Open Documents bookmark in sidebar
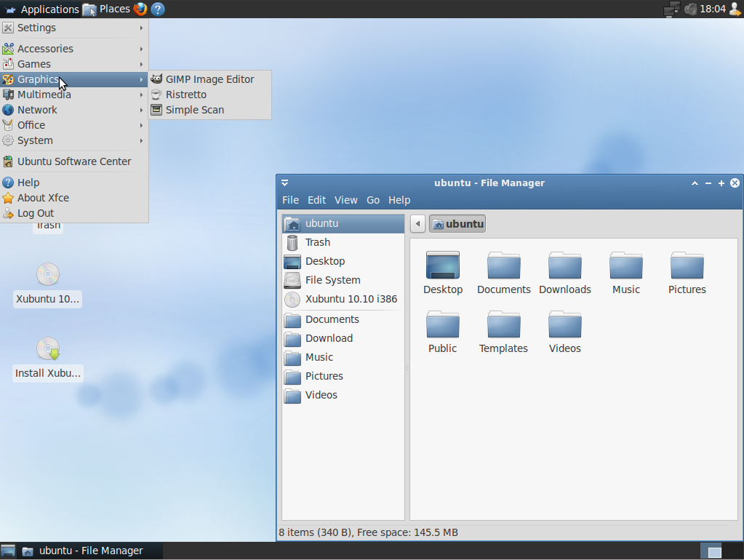The width and height of the screenshot is (744, 560). [343, 320]
